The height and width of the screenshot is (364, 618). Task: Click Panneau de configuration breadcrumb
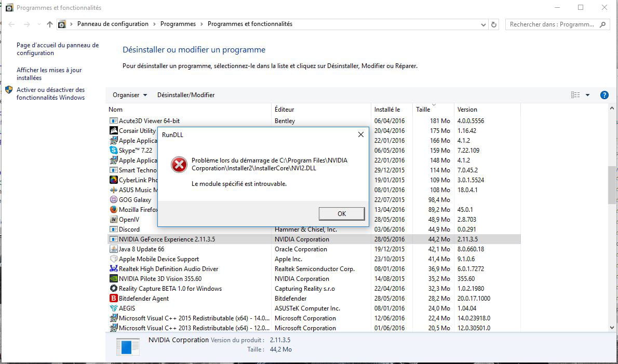[113, 24]
